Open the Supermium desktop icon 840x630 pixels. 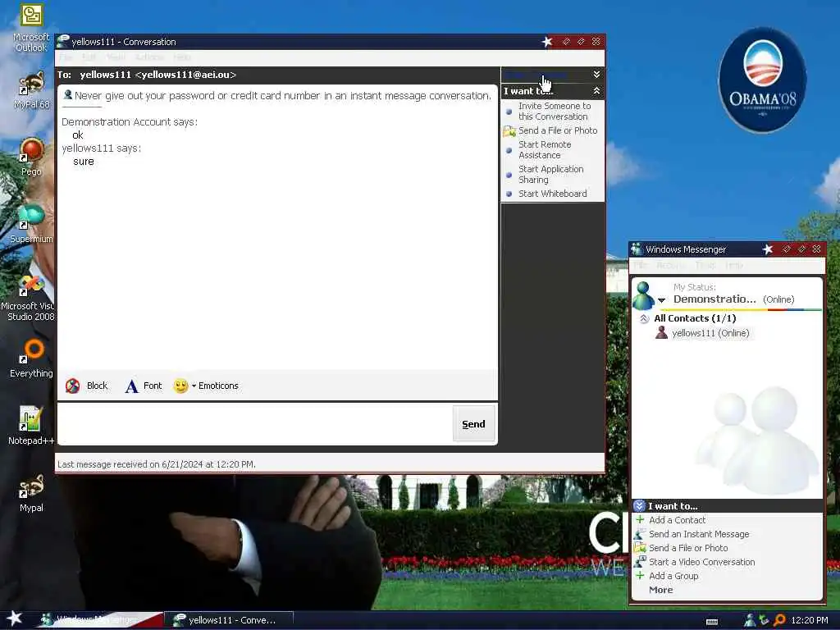(x=31, y=224)
